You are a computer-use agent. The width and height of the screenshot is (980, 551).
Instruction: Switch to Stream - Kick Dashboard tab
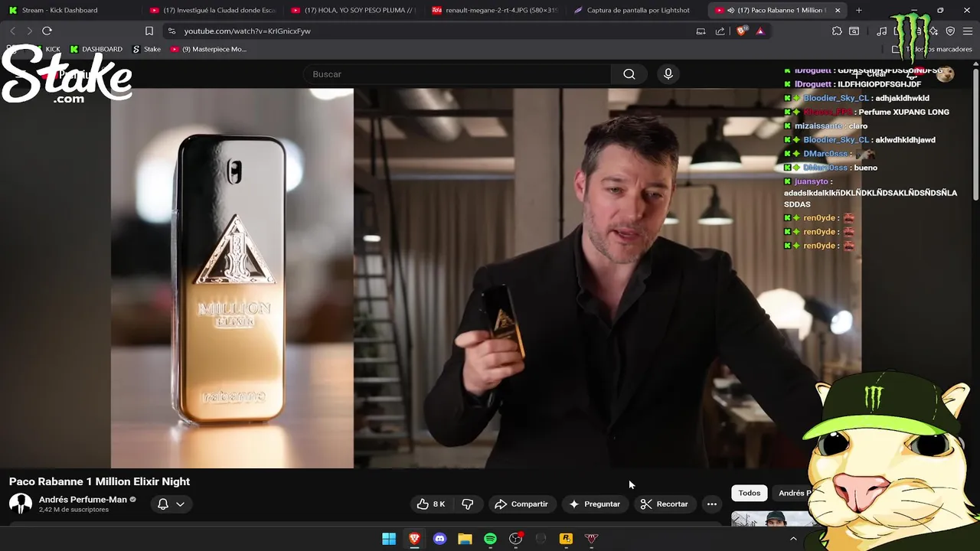[71, 10]
